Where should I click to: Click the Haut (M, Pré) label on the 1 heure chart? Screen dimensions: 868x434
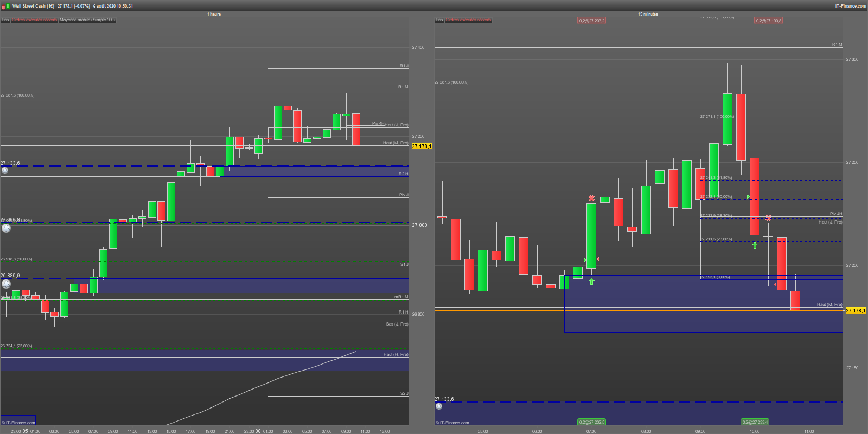click(395, 143)
